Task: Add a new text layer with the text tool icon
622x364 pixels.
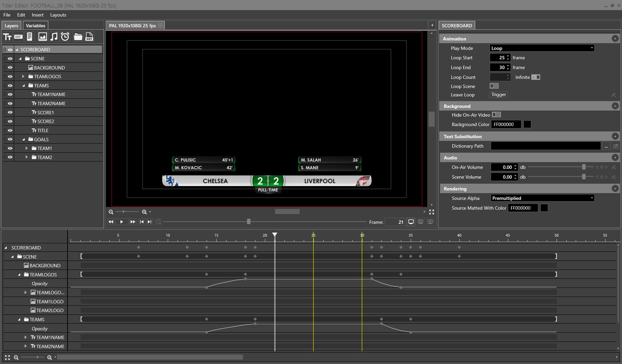Action: click(x=7, y=37)
